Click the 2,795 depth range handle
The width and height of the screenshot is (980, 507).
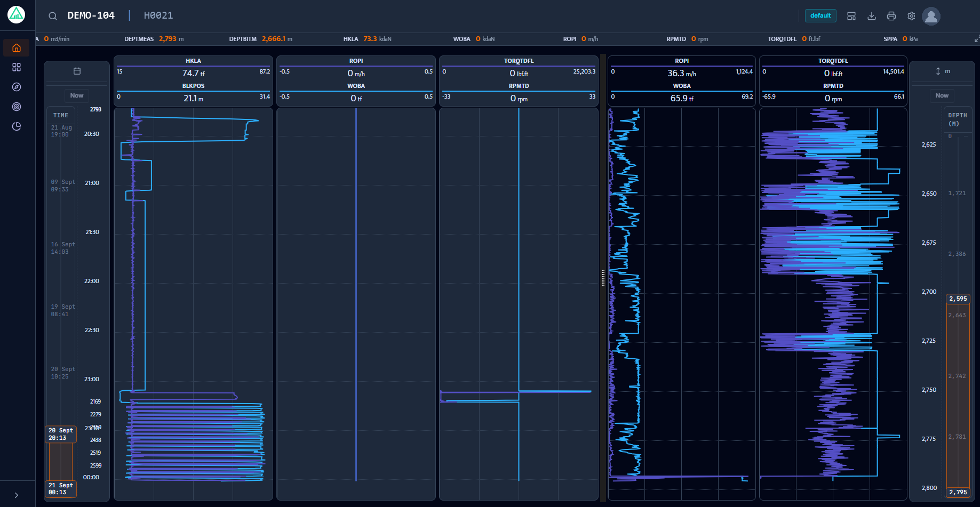click(958, 492)
